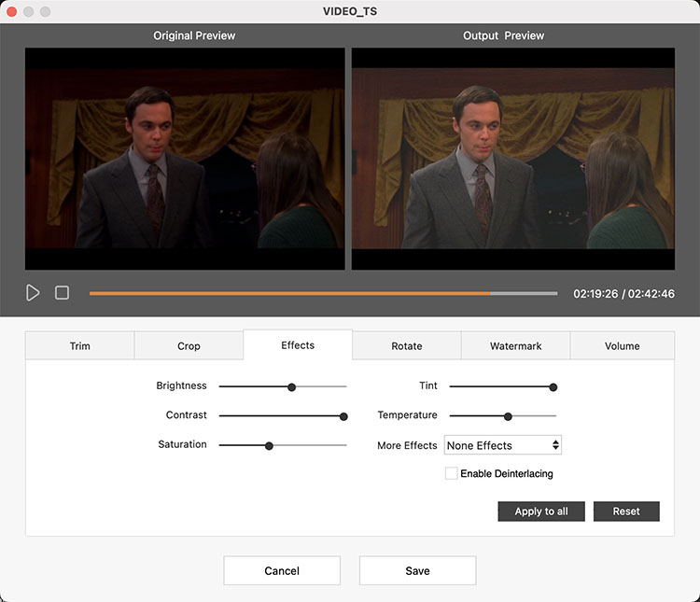Click the Original Preview heading
This screenshot has height=602, width=700.
click(x=194, y=35)
